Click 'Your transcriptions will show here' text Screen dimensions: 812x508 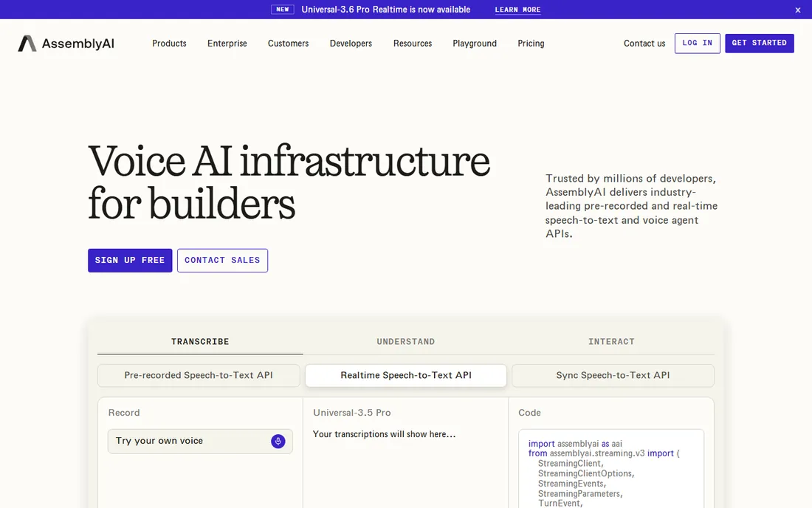click(385, 434)
